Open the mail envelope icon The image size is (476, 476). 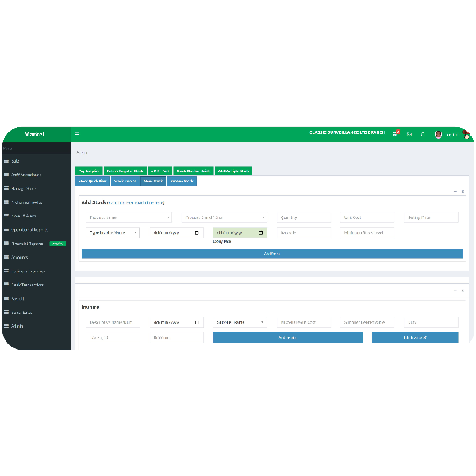click(409, 134)
